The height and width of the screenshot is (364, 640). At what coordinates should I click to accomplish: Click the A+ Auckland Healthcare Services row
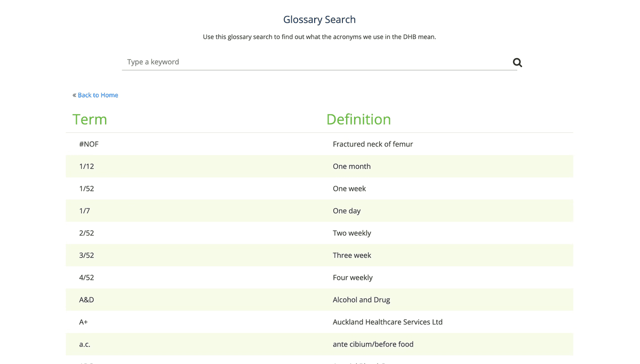click(83, 322)
